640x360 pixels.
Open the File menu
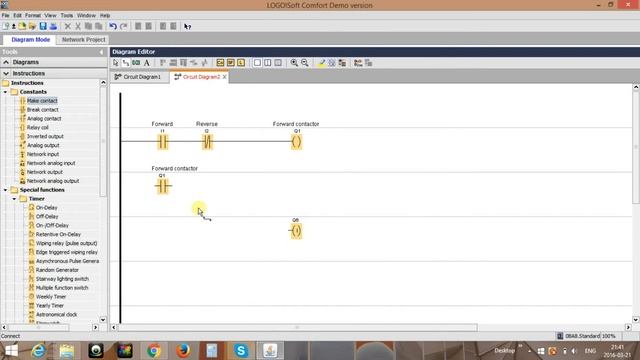click(x=5, y=16)
